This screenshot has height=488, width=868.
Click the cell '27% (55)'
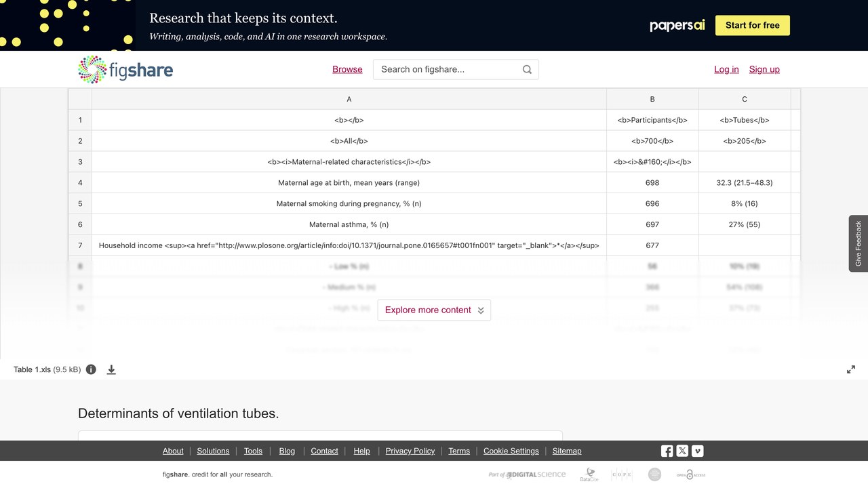click(745, 224)
